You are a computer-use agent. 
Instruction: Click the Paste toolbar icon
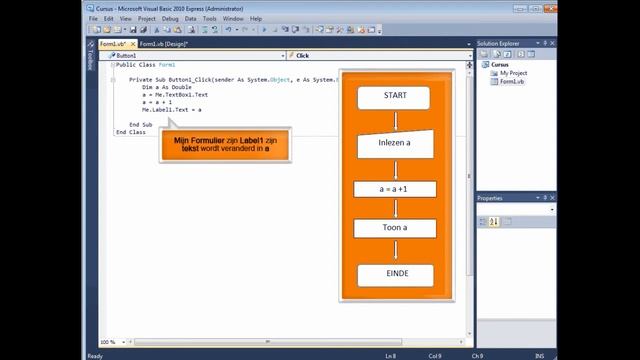pos(178,30)
